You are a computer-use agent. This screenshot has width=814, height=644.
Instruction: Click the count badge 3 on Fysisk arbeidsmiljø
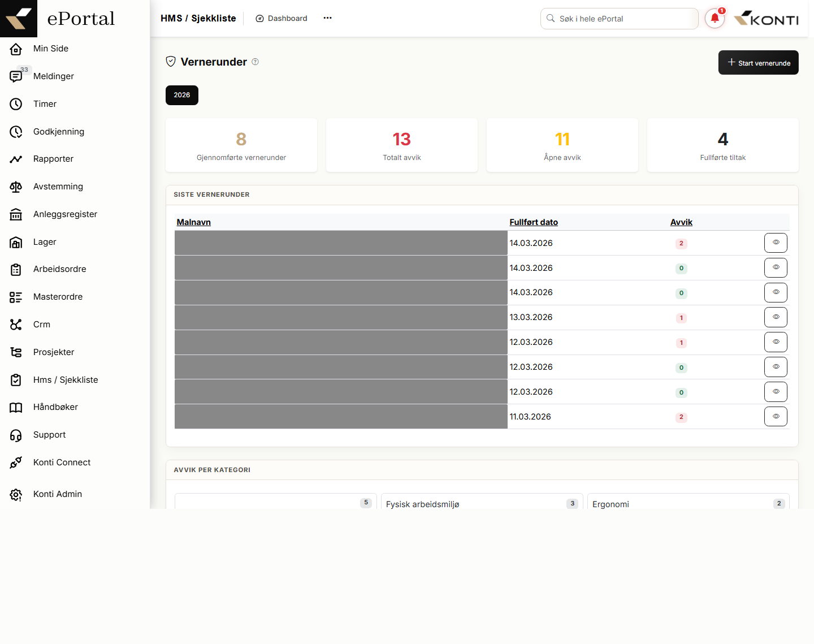coord(572,503)
